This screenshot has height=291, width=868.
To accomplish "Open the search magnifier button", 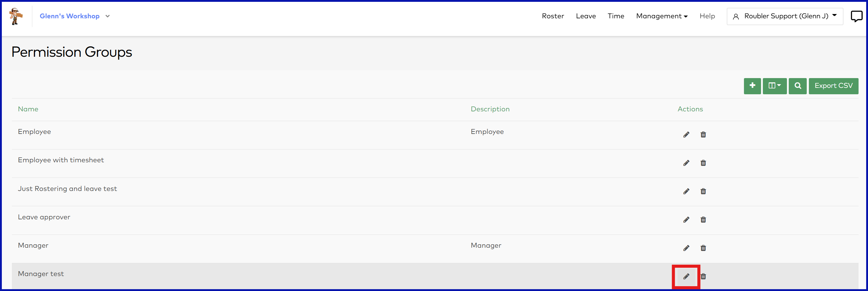I will [x=797, y=86].
